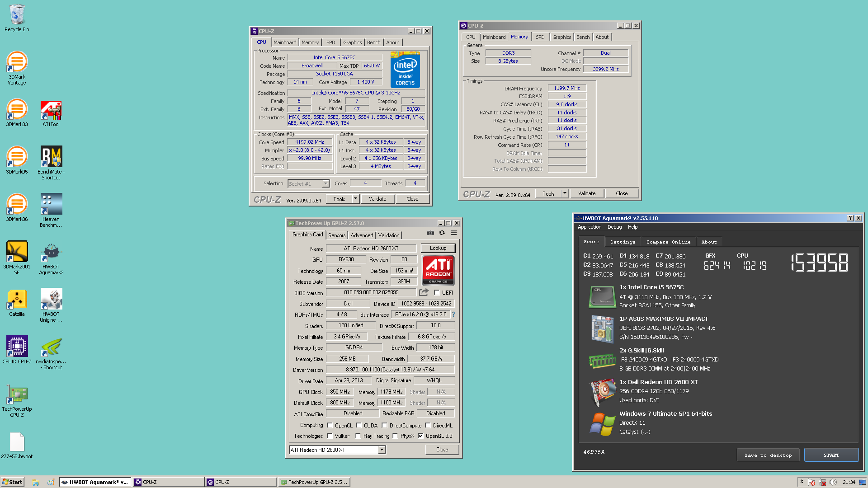Viewport: 868px width, 488px height.
Task: Open the Validation tab in GPU-Z
Action: 389,235
